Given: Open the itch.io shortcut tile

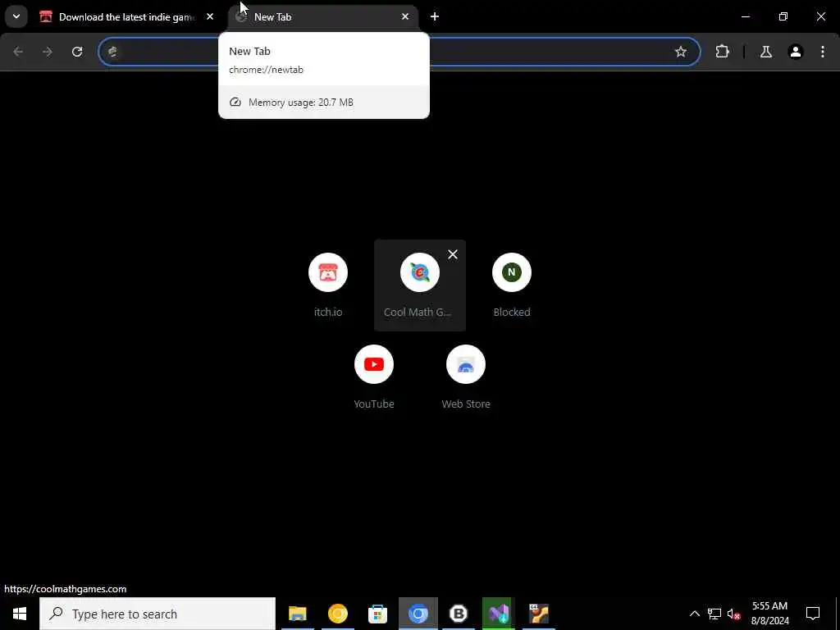Looking at the screenshot, I should point(328,285).
